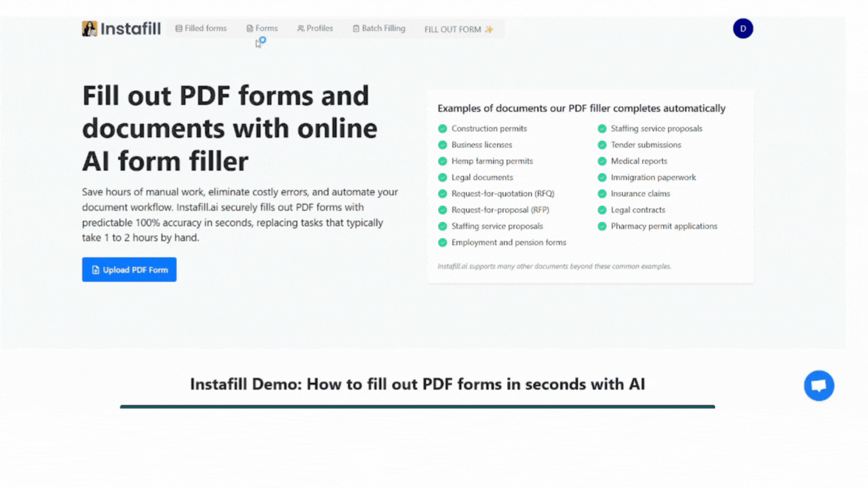
Task: Click the checkmark next to Medical reports
Action: point(602,161)
